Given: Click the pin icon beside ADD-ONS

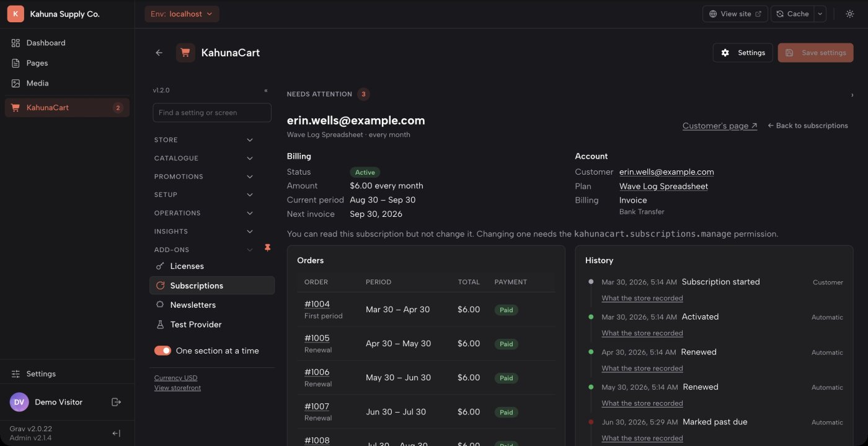Looking at the screenshot, I should click(x=268, y=248).
